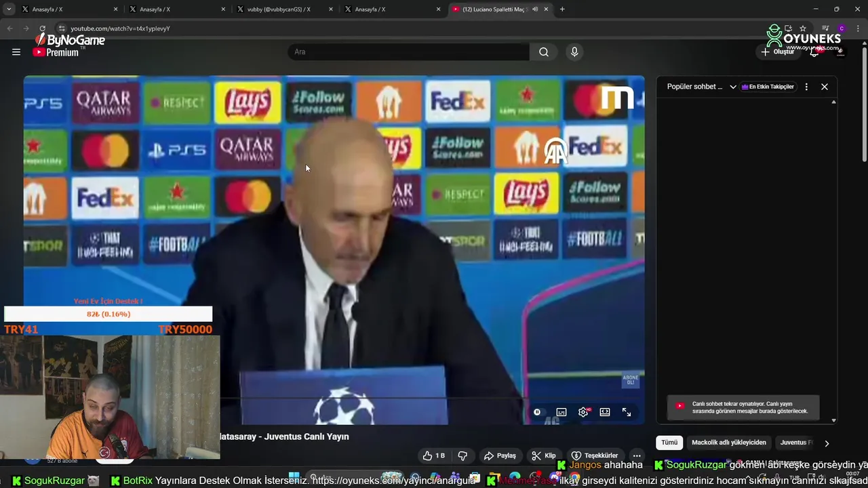The width and height of the screenshot is (868, 488).
Task: Click the youtube.com URL address bar
Action: 407,28
